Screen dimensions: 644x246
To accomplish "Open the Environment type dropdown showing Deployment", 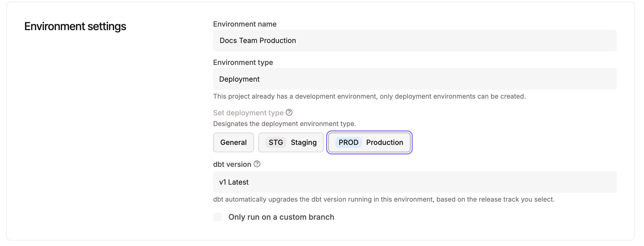I will 415,79.
